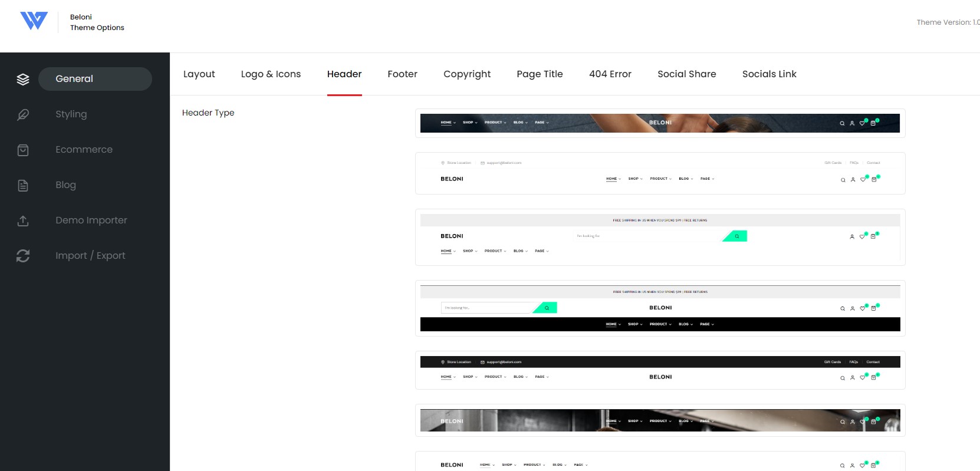Choose the header with menu beside left logo
The image size is (980, 471).
660,462
